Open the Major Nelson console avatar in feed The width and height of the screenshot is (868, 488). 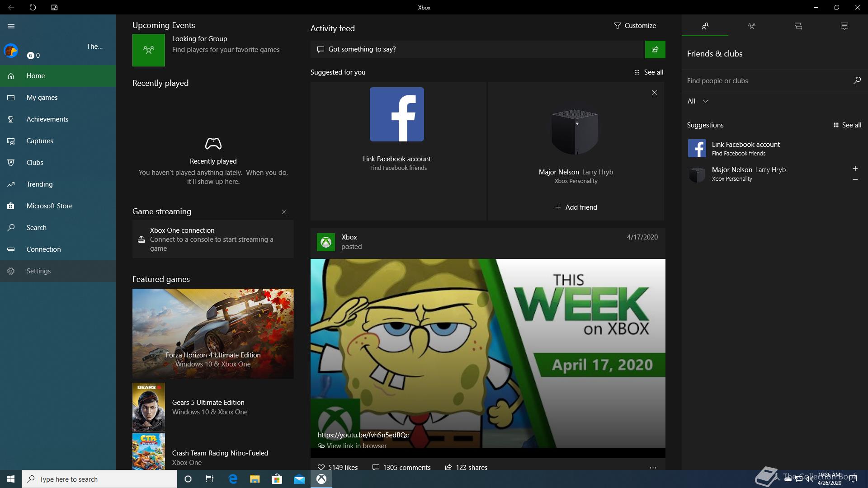coord(575,132)
